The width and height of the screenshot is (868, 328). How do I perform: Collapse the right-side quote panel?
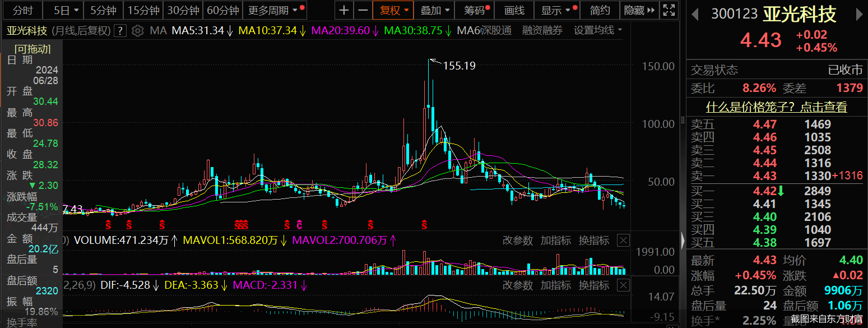(x=683, y=241)
